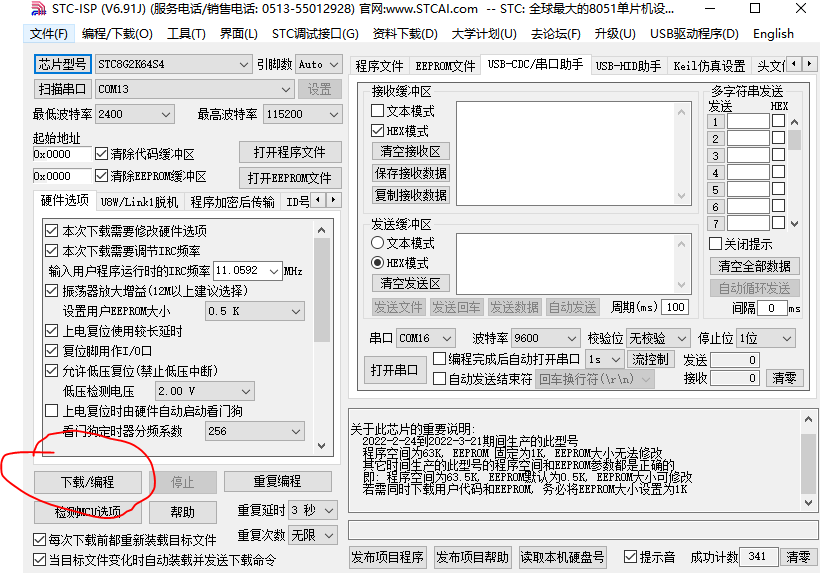
Task: Toggle HEX checkbox for send row 1
Action: pyautogui.click(x=778, y=121)
